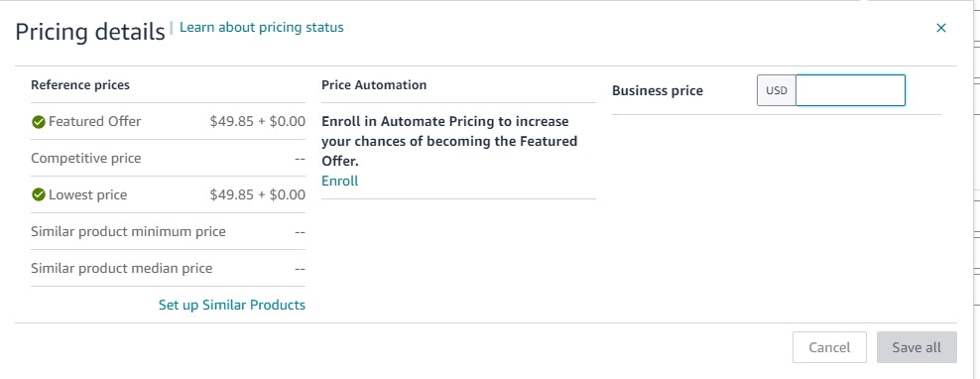
Task: Close the Pricing details dialog
Action: (940, 28)
